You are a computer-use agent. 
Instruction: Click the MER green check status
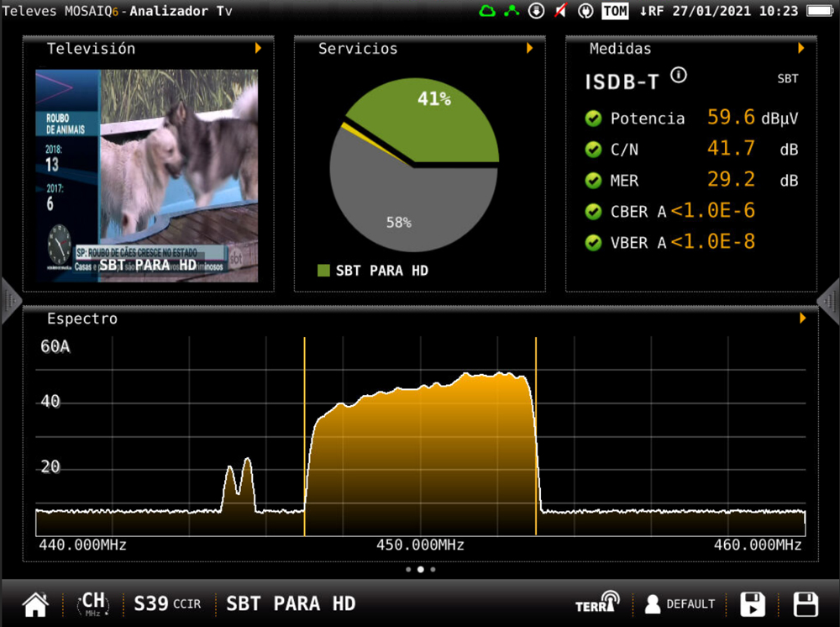pyautogui.click(x=593, y=180)
